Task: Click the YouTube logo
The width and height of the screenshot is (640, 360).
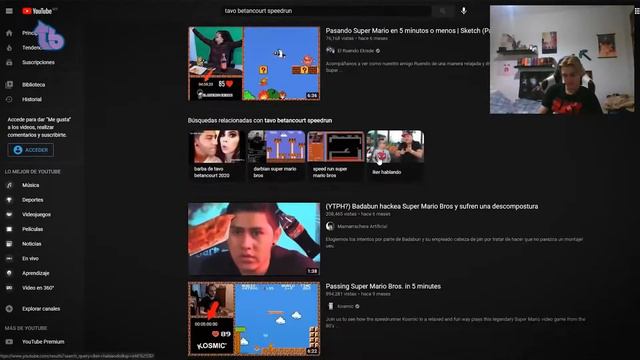Action: (x=38, y=11)
